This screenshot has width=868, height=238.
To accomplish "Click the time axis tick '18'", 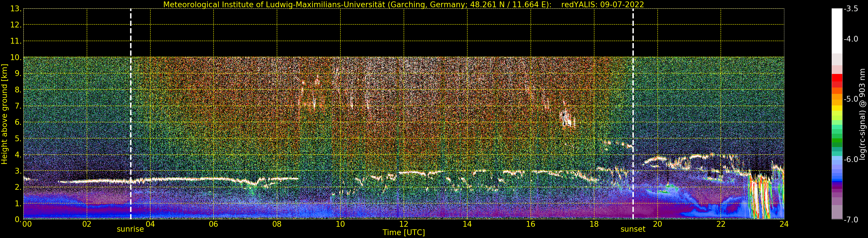I will pos(594,224).
